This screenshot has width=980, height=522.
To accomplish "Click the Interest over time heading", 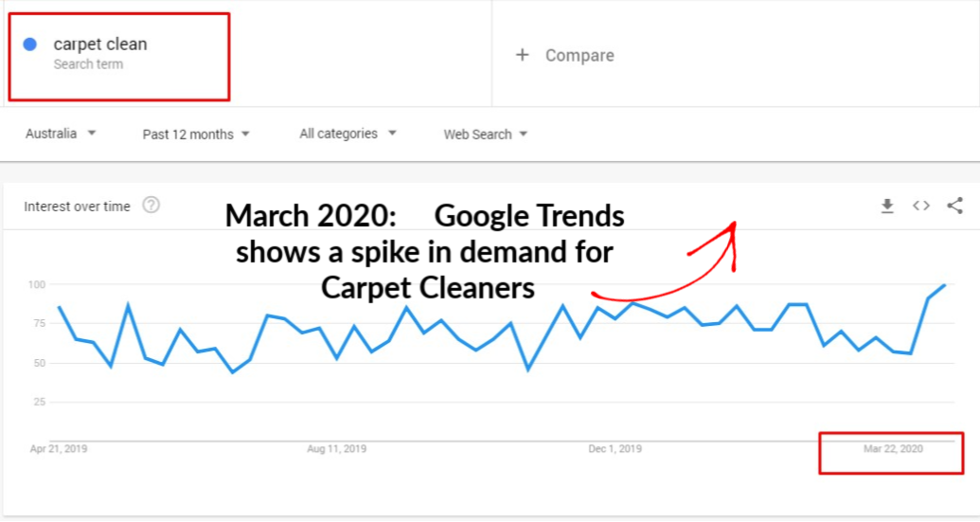I will [x=77, y=207].
